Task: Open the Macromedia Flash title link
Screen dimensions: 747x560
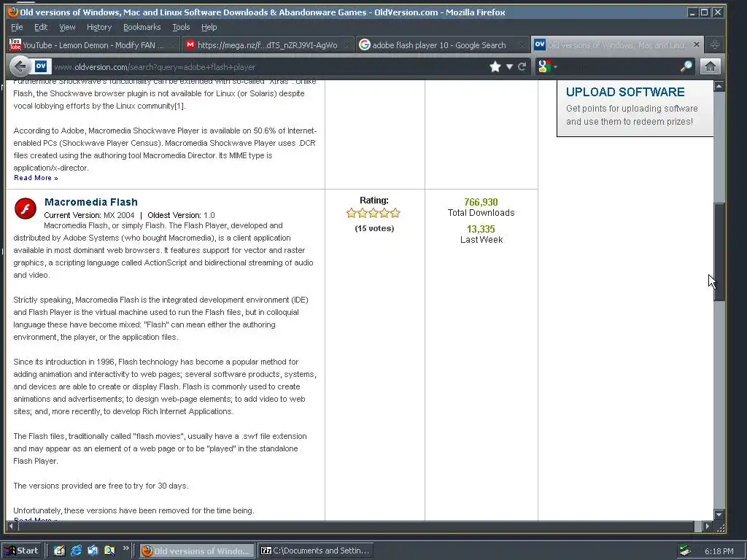Action: 91,202
